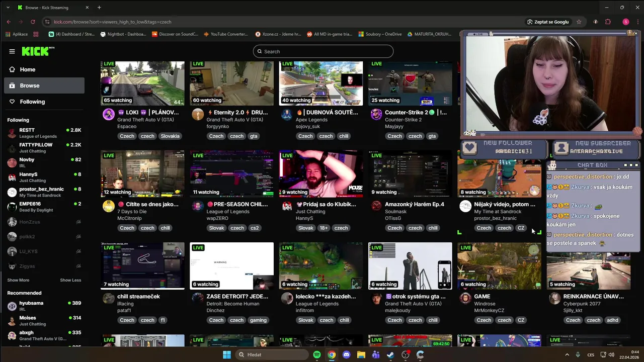The image size is (644, 362).
Task: Click sojovy_suk streamer avatar
Action: tap(287, 114)
